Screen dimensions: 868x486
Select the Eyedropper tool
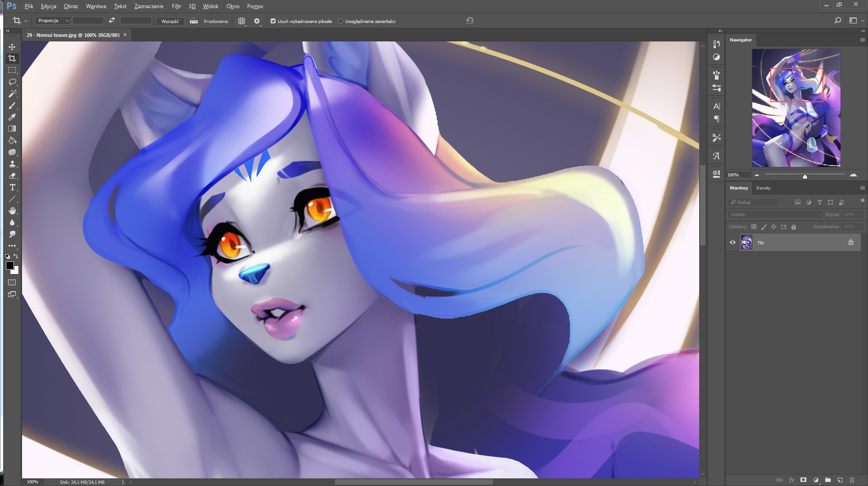tap(12, 117)
